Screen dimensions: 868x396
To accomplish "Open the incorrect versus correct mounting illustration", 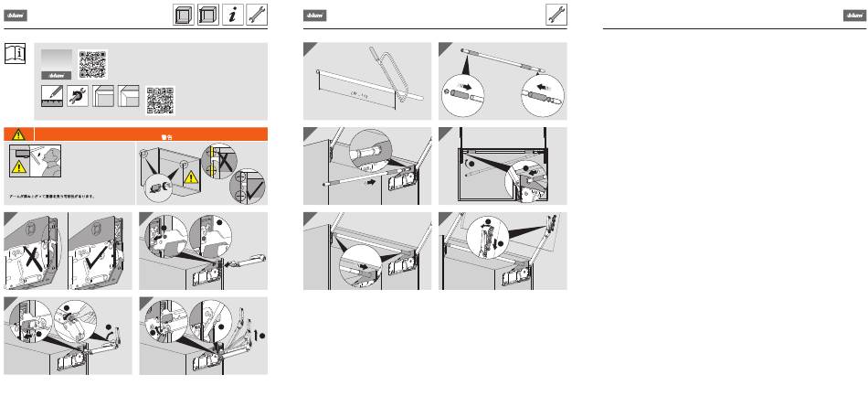I will click(x=69, y=251).
